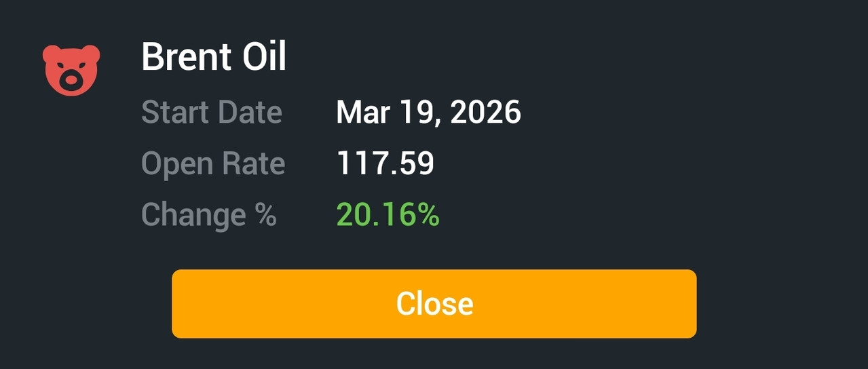
Task: Click the percentage change 20.16%
Action: pos(388,215)
